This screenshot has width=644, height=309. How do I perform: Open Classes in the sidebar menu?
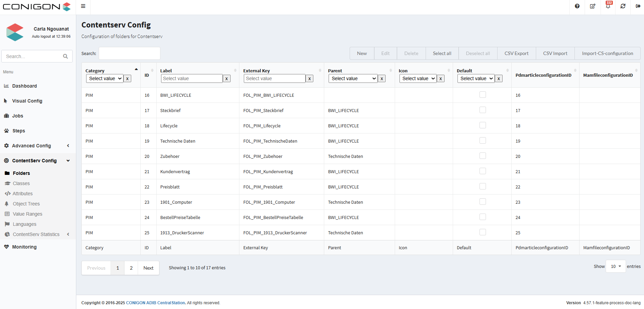click(21, 183)
